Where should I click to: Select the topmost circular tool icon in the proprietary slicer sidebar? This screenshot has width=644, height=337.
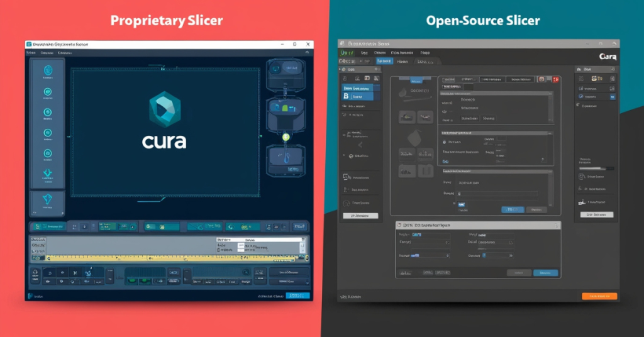[48, 70]
